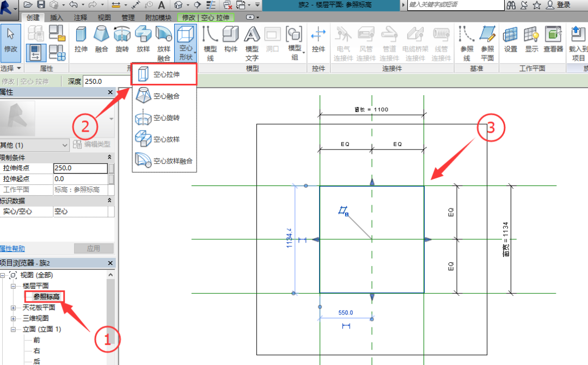The width and height of the screenshot is (588, 365).
Task: Open the 查看器 work plane viewer
Action: 553,39
